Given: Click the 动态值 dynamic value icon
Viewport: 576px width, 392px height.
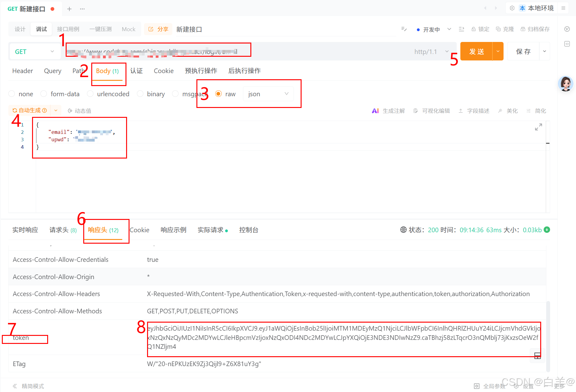Looking at the screenshot, I should [x=70, y=110].
